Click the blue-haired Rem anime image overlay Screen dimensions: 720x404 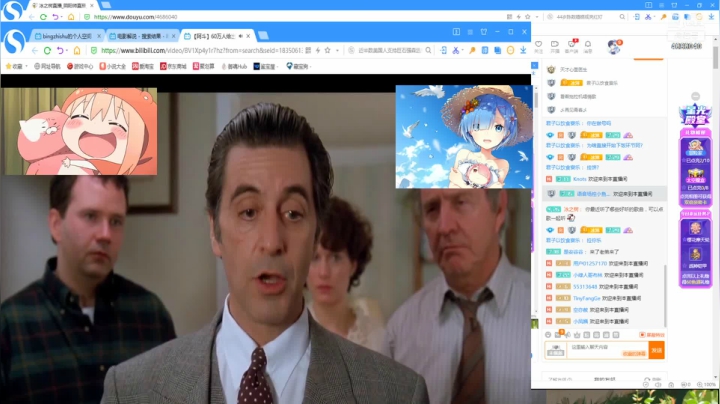[x=464, y=137]
